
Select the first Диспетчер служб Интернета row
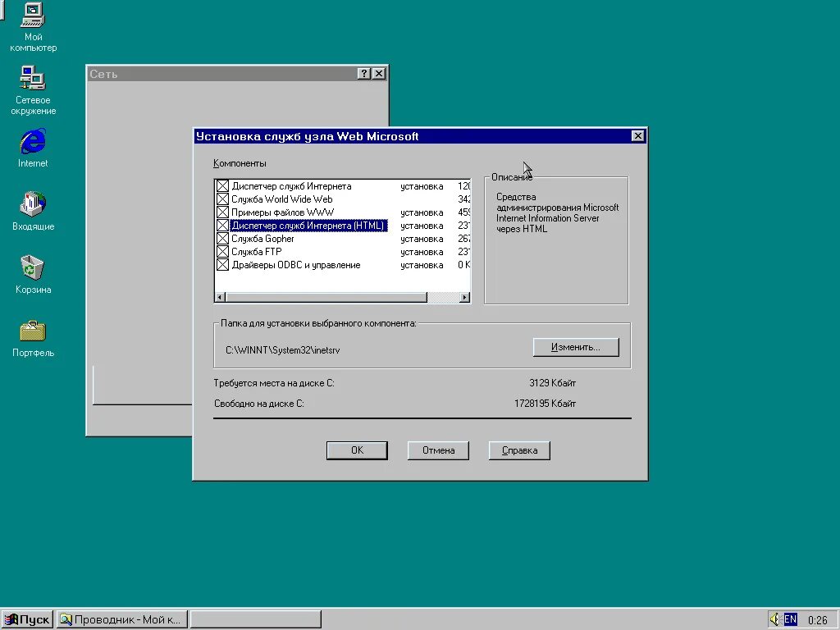[x=342, y=186]
